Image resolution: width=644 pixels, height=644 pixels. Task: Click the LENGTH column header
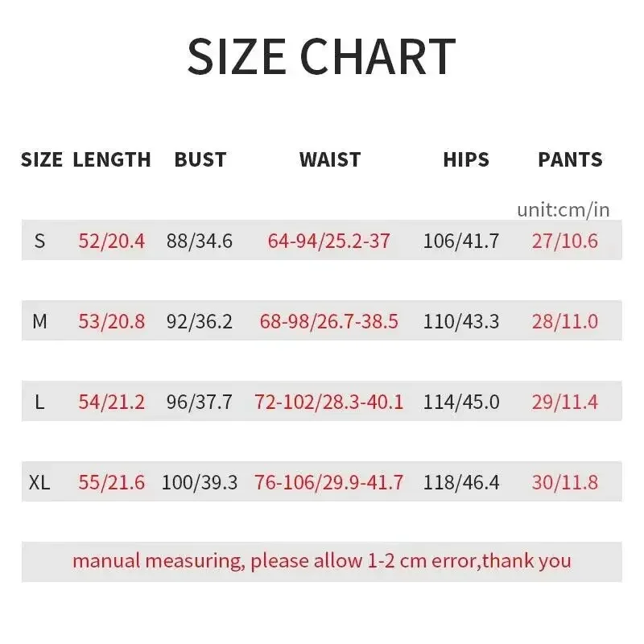[112, 159]
